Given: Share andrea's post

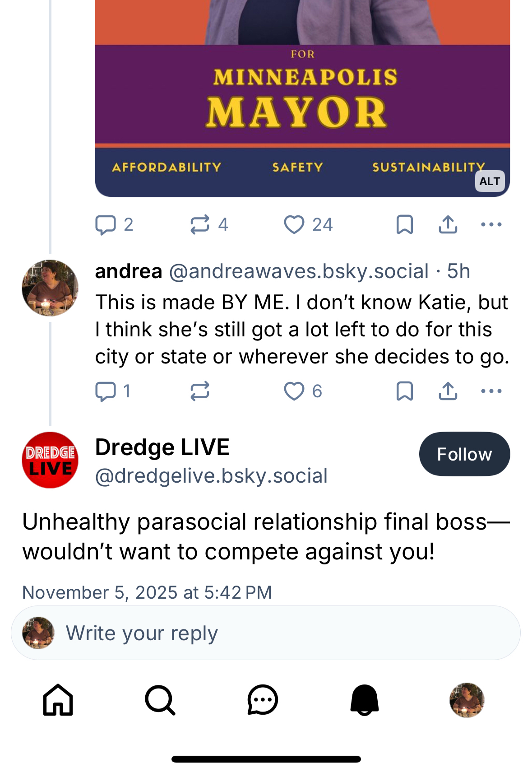Looking at the screenshot, I should click(x=448, y=391).
